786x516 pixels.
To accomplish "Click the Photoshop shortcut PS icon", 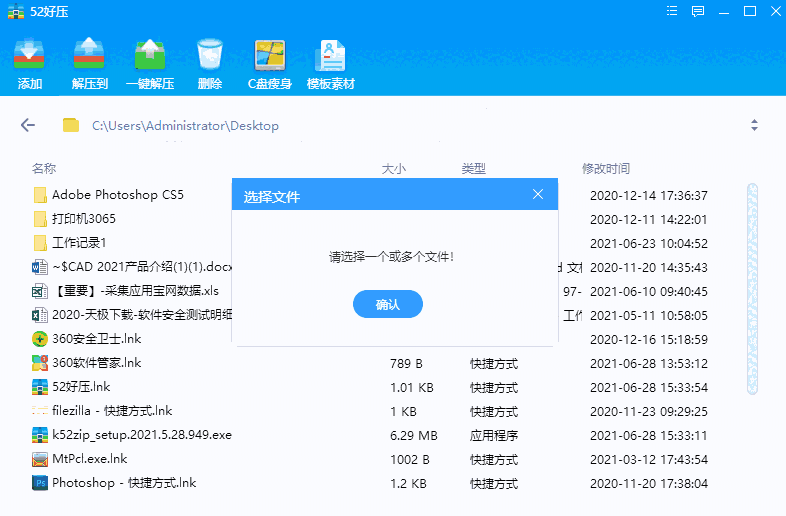I will pos(40,483).
